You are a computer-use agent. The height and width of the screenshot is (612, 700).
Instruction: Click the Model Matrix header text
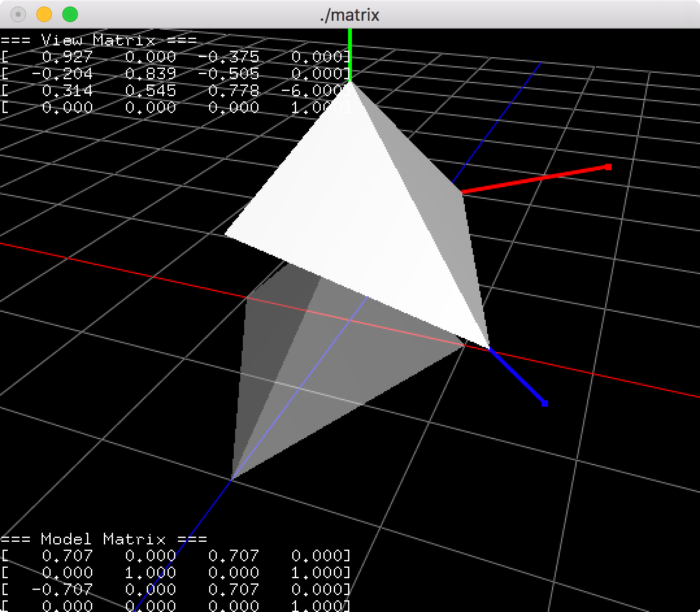[104, 539]
